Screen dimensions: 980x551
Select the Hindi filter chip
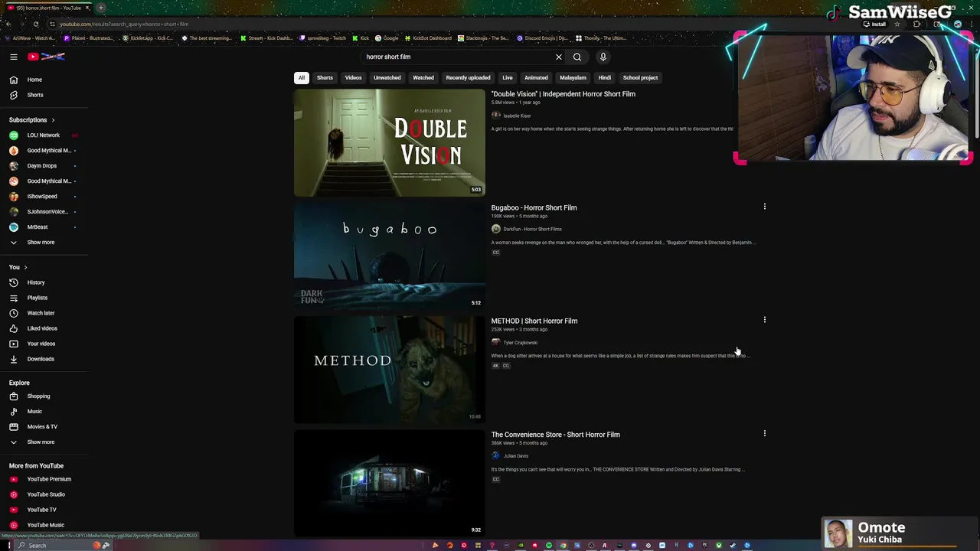click(x=604, y=77)
